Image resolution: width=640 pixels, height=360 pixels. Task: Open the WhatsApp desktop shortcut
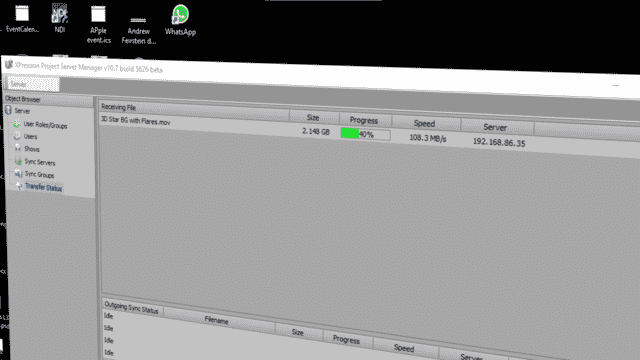click(x=180, y=20)
